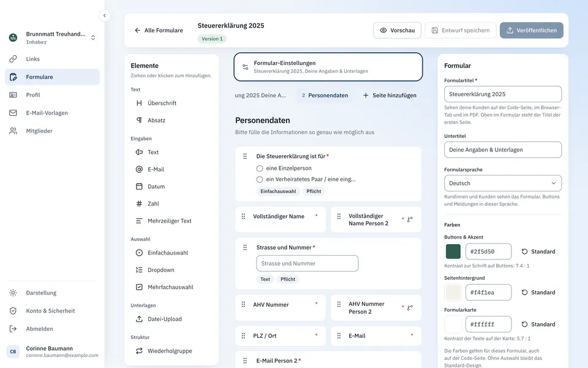Open Formulare in the sidebar
Screen dimensions: 588x368
(x=52, y=77)
